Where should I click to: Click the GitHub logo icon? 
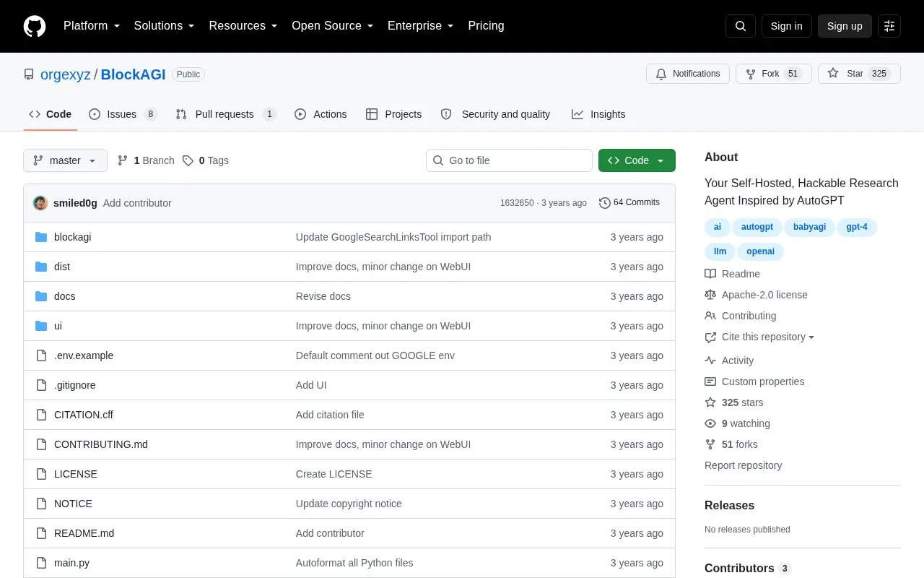35,26
